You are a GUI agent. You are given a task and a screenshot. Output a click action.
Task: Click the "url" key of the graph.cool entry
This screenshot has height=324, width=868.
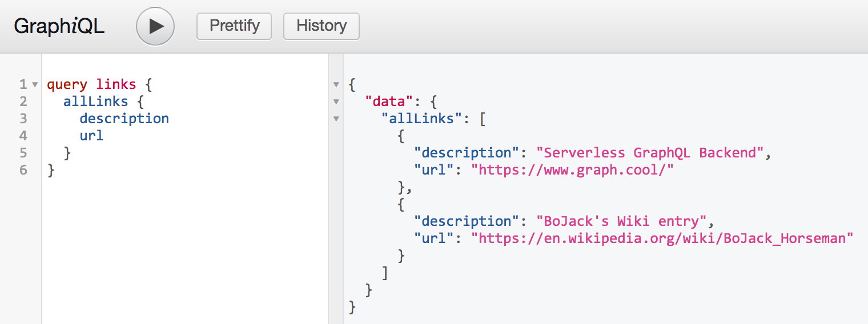coord(434,170)
